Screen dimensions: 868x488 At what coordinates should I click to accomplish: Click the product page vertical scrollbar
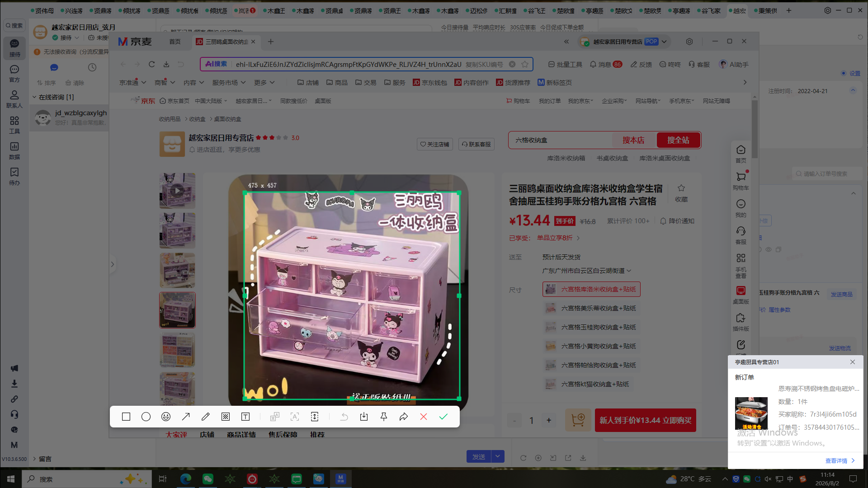tap(755, 129)
